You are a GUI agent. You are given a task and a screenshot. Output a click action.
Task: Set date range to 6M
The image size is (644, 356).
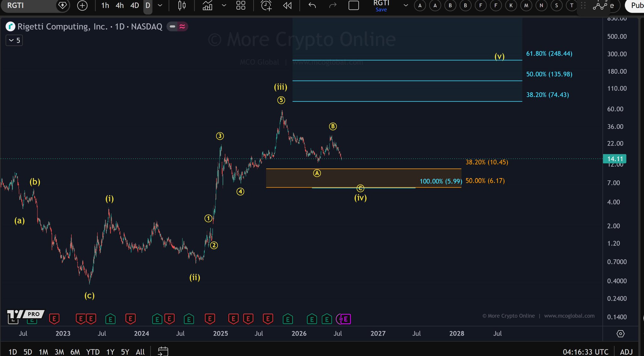point(75,352)
